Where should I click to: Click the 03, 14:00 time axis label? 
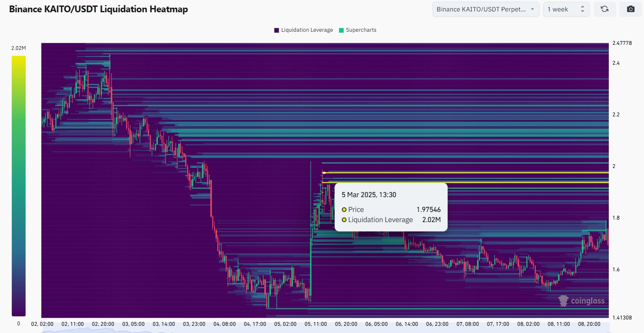(164, 324)
